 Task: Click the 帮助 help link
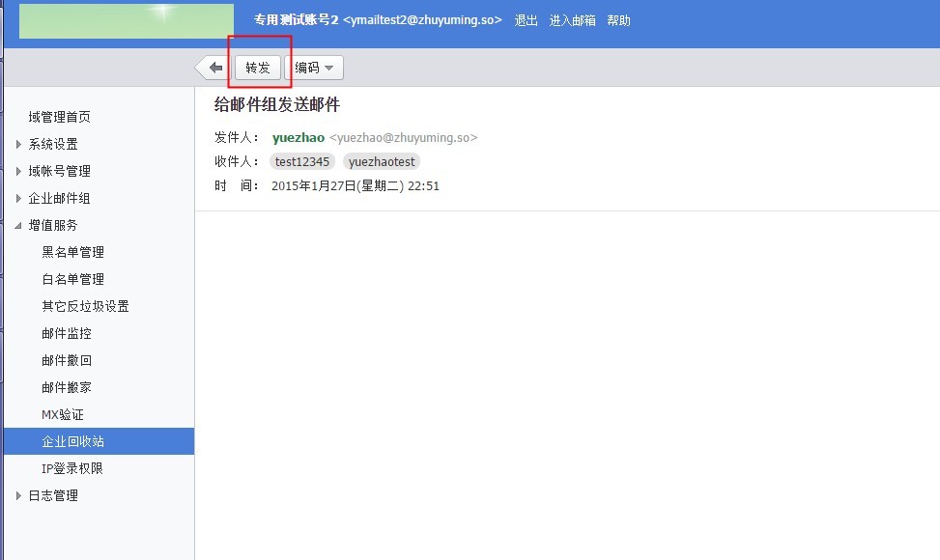click(x=618, y=20)
